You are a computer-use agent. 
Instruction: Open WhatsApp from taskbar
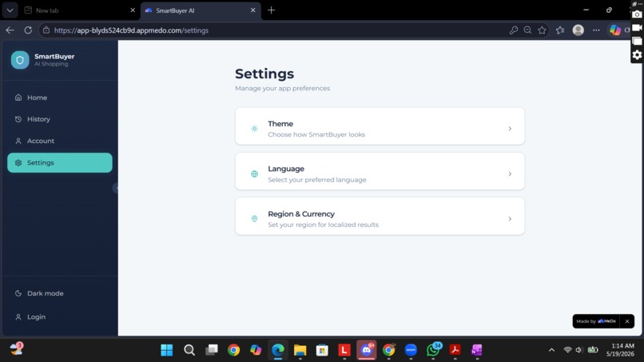tap(433, 350)
